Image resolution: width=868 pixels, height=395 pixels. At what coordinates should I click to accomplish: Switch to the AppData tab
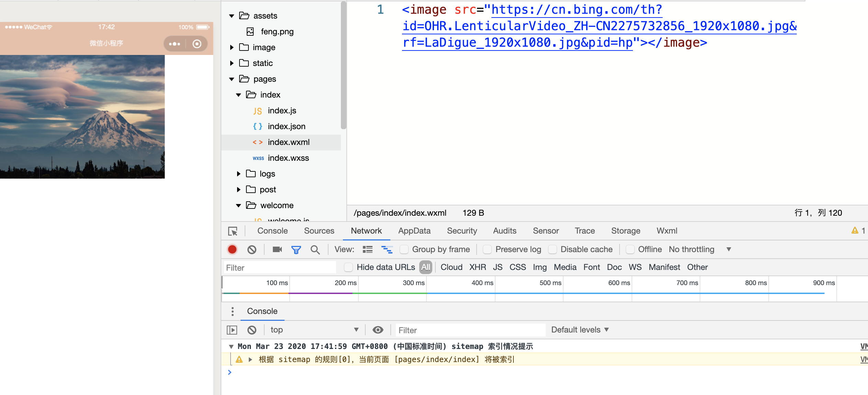click(414, 231)
